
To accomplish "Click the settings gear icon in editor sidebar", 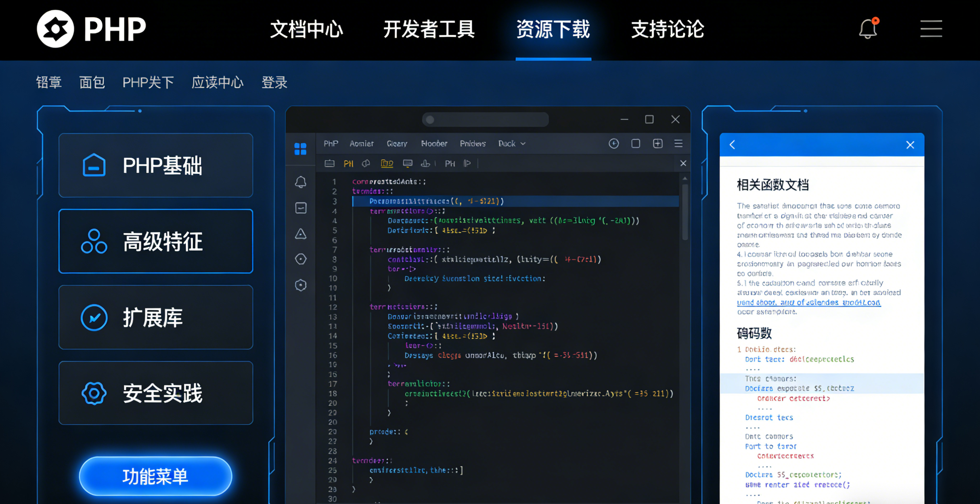I will tap(300, 285).
